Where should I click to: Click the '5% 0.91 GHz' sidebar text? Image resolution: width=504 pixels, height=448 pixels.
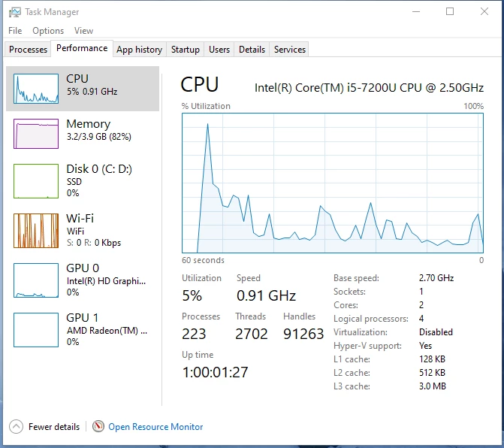click(x=92, y=92)
